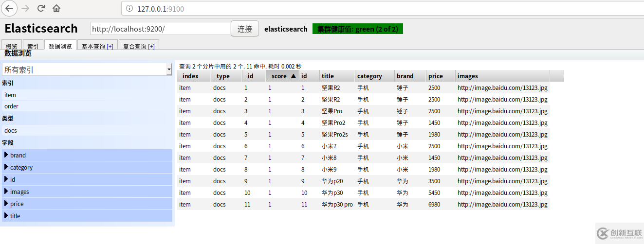Sort by the category column header

tap(375, 76)
